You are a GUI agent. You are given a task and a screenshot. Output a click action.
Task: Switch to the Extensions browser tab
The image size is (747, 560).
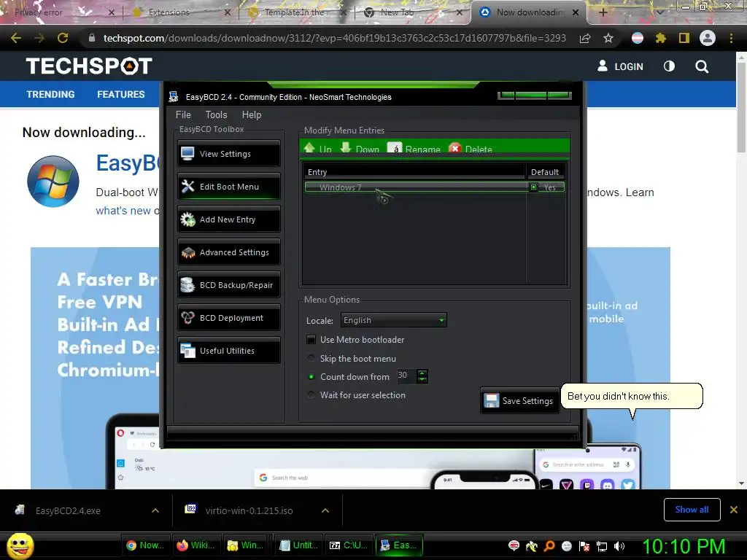[x=181, y=12]
